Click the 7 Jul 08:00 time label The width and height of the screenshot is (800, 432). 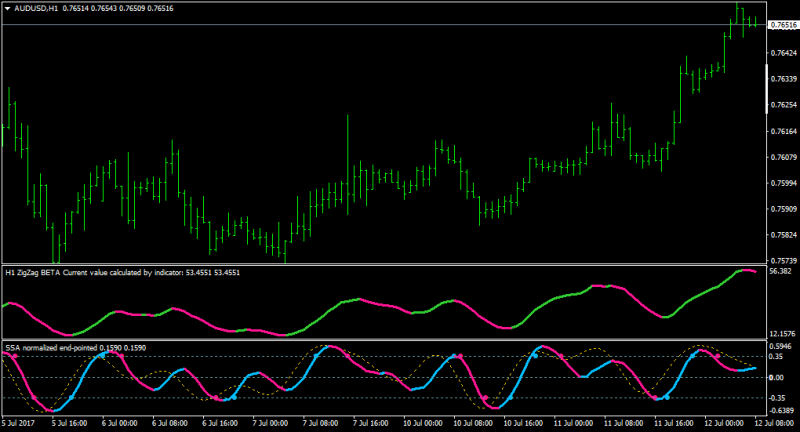(x=320, y=423)
